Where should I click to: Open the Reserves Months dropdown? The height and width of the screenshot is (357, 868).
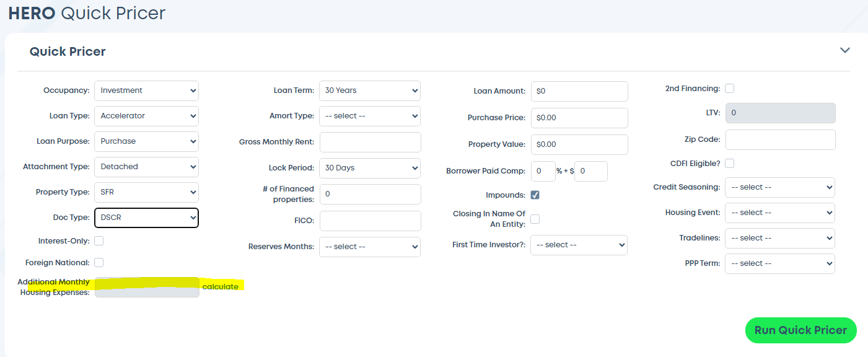(370, 247)
